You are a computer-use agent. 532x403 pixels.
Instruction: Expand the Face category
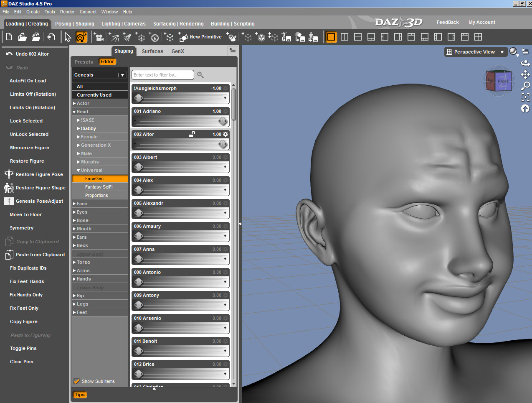74,204
